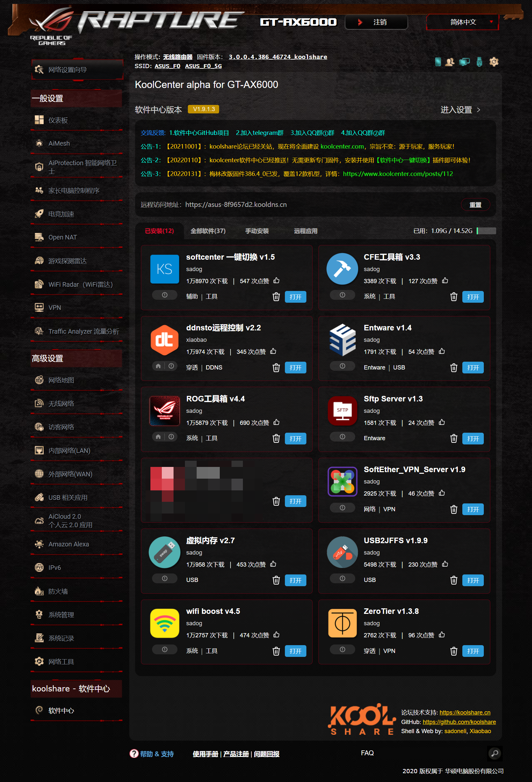This screenshot has height=782, width=532.
Task: Switch to 全部软件(37) tab
Action: pyautogui.click(x=208, y=231)
